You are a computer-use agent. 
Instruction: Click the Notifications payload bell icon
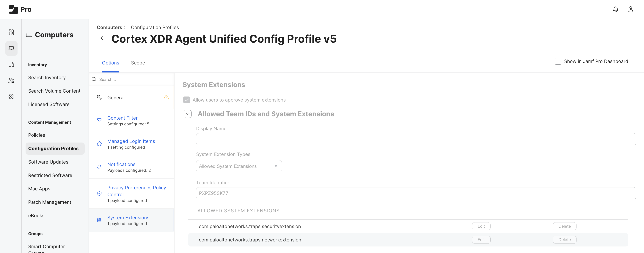click(x=99, y=167)
